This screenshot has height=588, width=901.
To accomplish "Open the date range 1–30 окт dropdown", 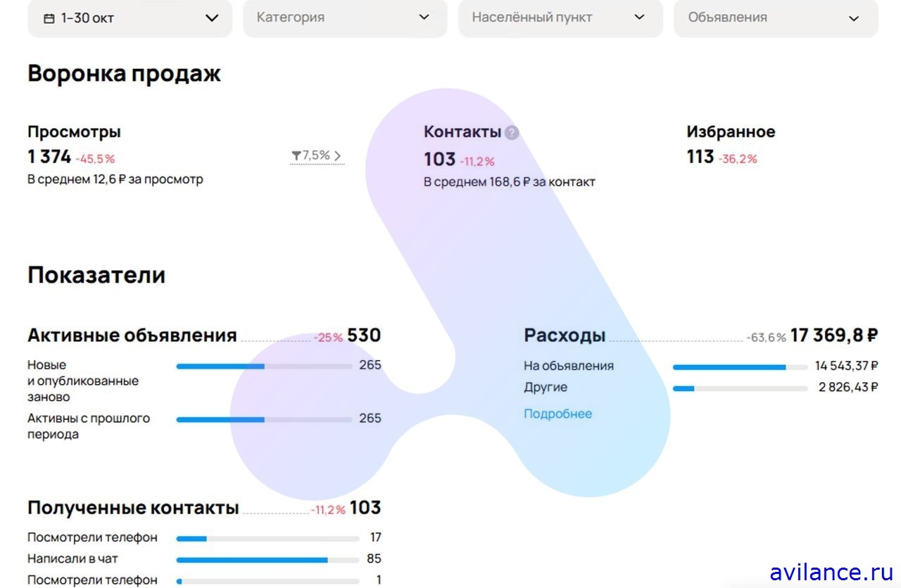I will pos(130,18).
